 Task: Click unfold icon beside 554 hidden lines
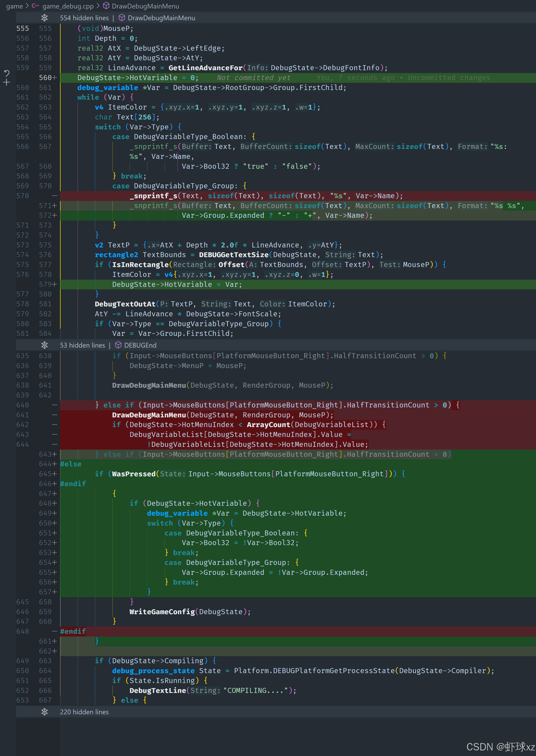45,18
